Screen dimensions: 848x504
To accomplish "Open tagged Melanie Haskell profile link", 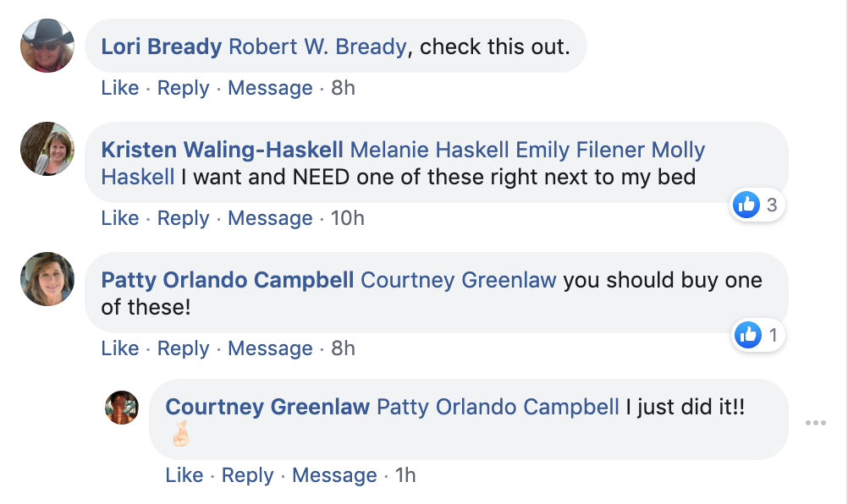I will pyautogui.click(x=429, y=150).
